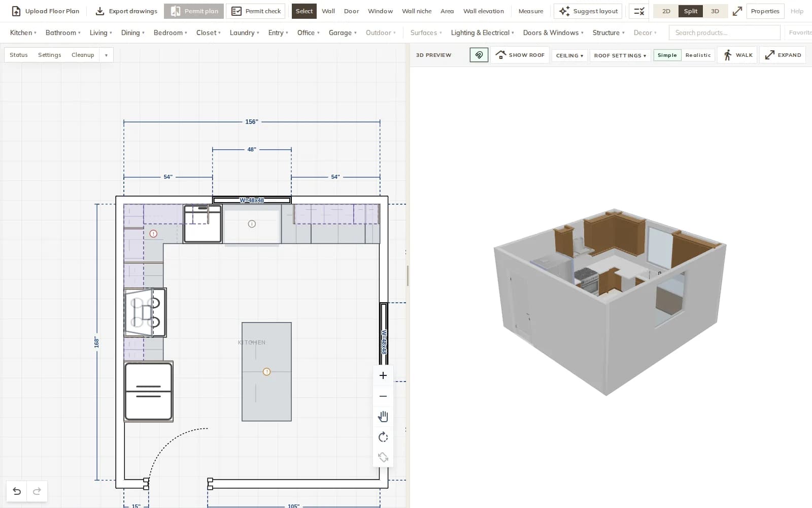Click the green 3D preview link icon

(479, 55)
